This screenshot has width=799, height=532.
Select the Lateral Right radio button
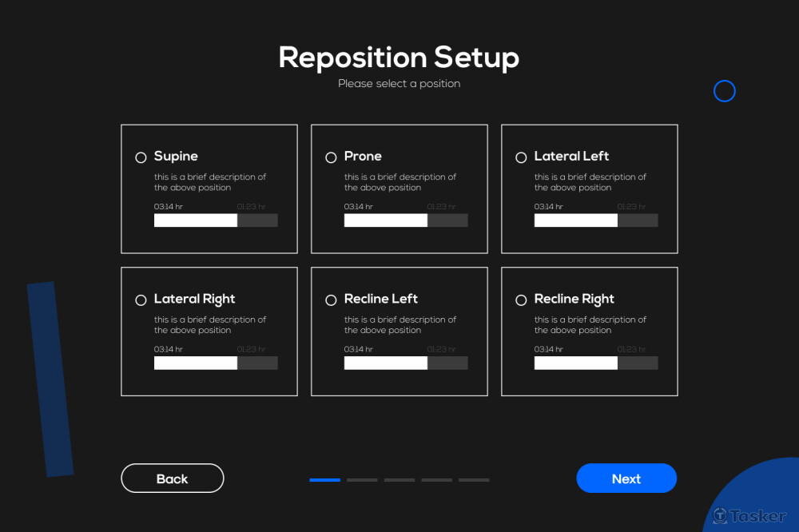tap(141, 300)
